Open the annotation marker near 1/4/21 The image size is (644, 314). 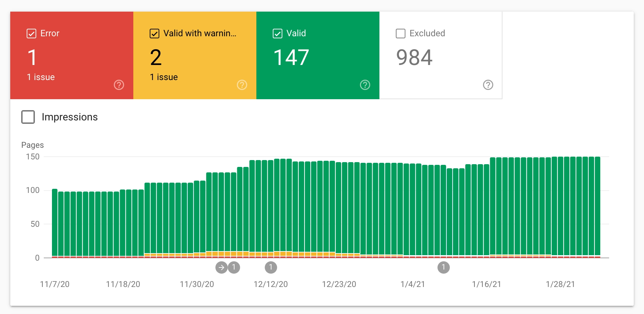point(443,267)
